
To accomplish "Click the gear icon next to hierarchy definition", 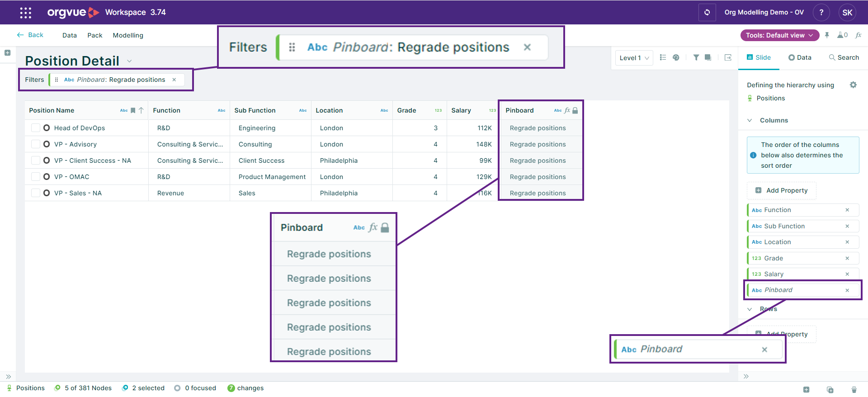I will (x=853, y=85).
